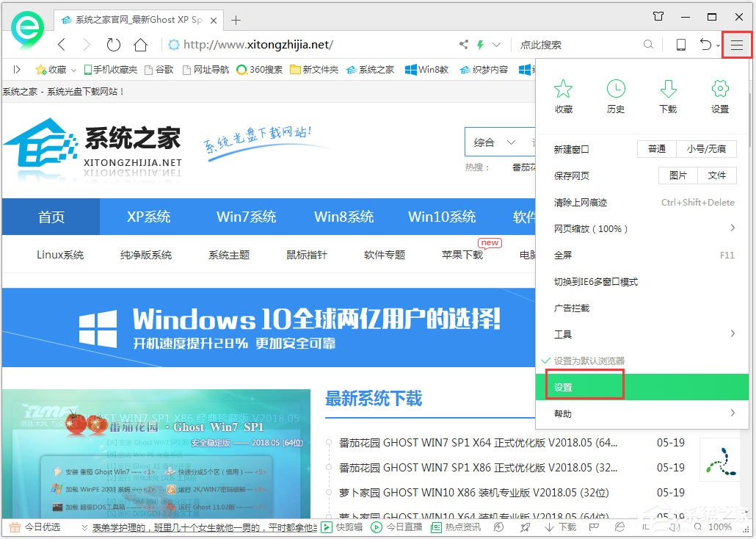Open Downloads (下载) from the menu panel
756x539 pixels.
tap(668, 95)
